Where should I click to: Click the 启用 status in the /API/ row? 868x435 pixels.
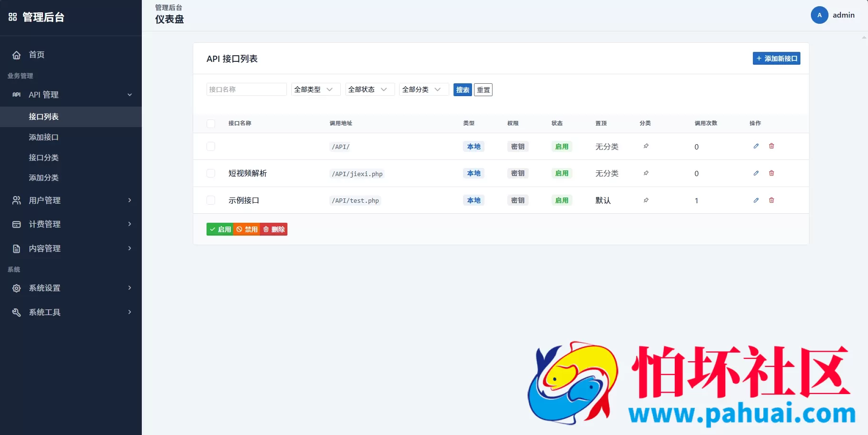[562, 147]
